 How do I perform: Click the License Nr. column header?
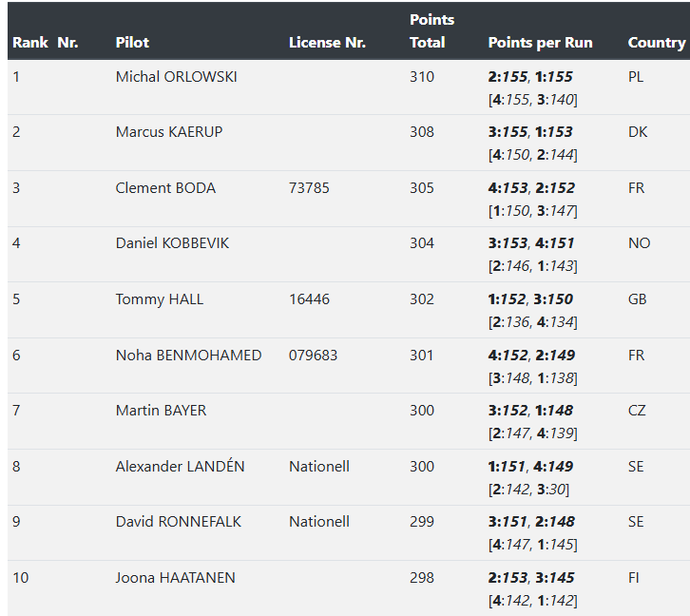point(327,43)
